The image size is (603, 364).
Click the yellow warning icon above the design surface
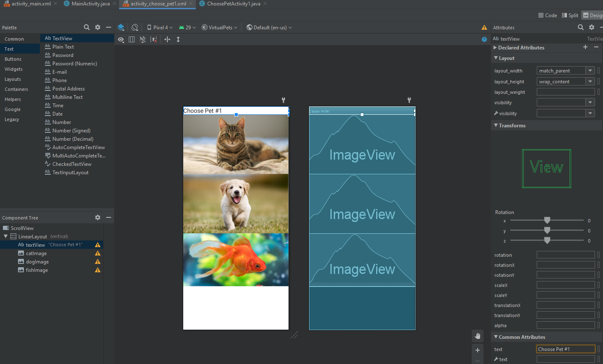(x=484, y=28)
